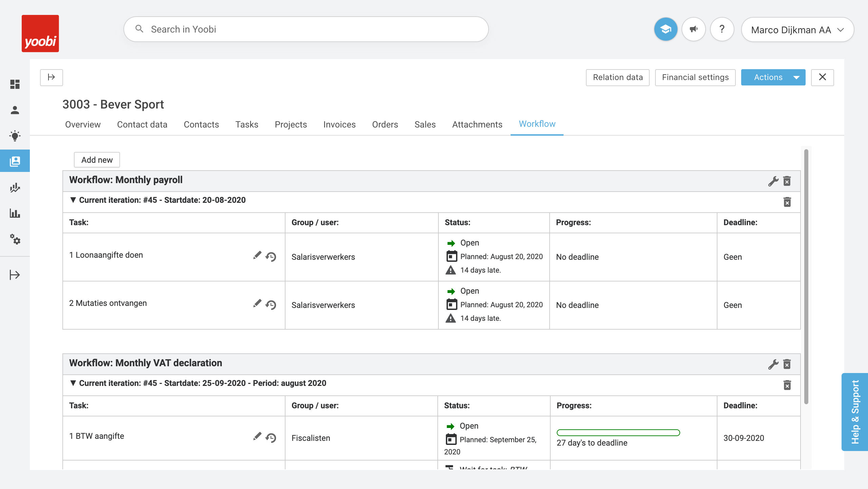Click the Relation data button
868x489 pixels.
coord(618,78)
